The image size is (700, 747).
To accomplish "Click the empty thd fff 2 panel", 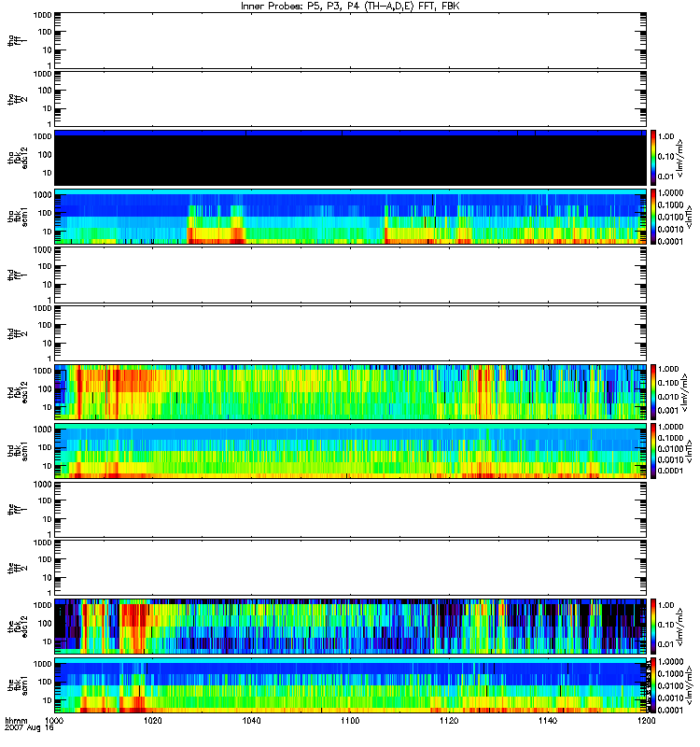I will [x=351, y=334].
